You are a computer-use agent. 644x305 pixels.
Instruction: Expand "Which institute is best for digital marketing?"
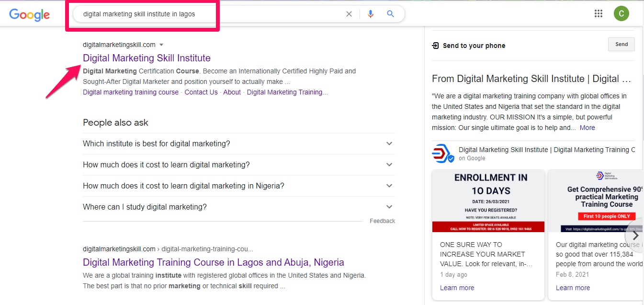point(389,143)
